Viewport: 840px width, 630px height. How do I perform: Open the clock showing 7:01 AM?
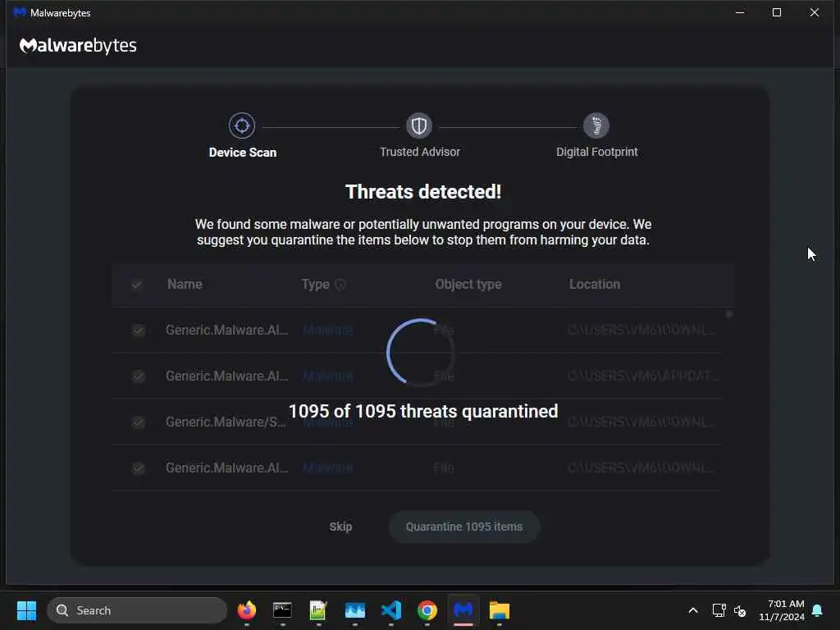(782, 610)
